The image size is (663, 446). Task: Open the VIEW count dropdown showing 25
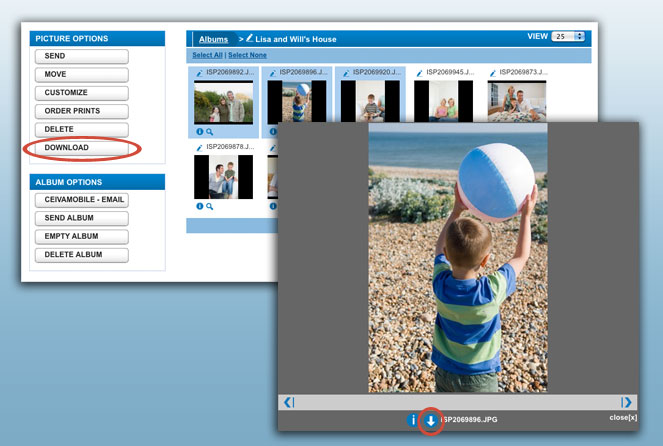point(568,36)
